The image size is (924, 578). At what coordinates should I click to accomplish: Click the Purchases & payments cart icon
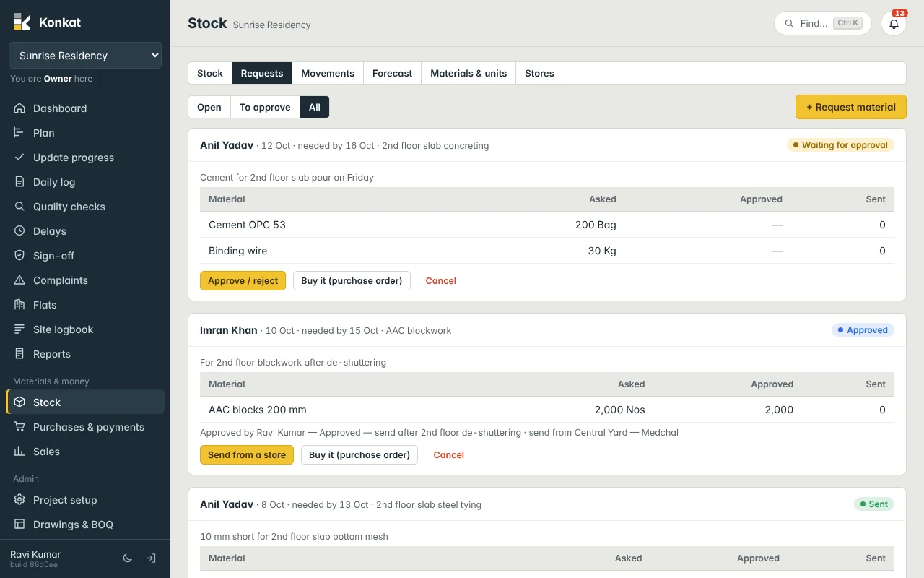[x=19, y=427]
